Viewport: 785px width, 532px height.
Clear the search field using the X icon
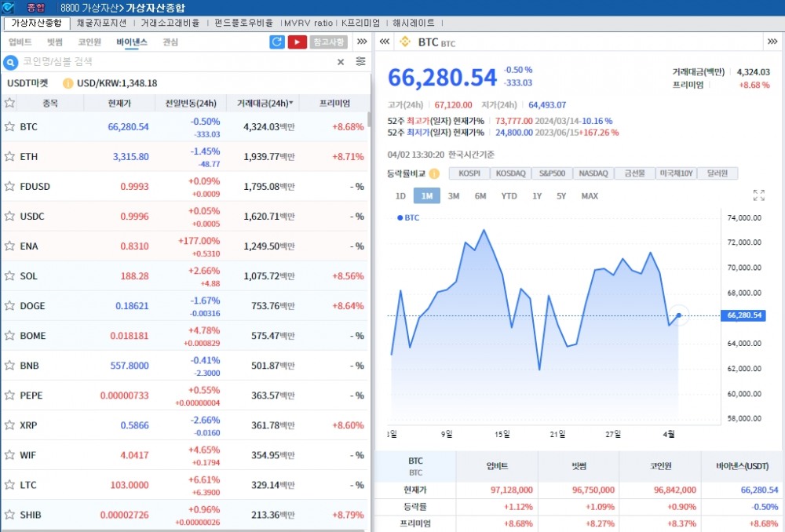(340, 61)
